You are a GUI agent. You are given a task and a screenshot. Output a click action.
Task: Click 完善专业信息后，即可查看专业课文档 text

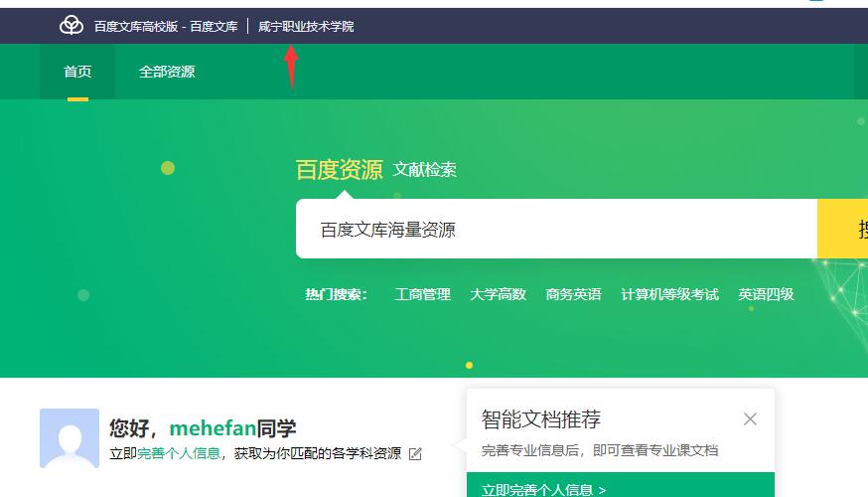tap(600, 450)
